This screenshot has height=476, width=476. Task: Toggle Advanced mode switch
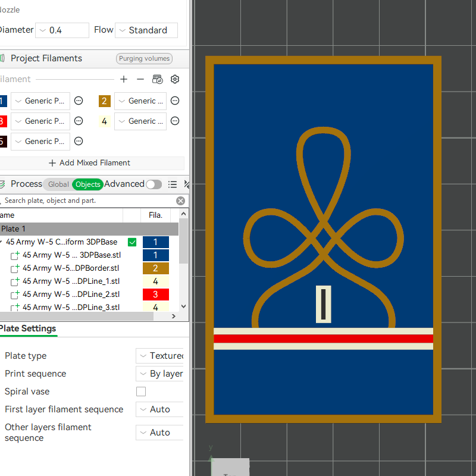[154, 184]
